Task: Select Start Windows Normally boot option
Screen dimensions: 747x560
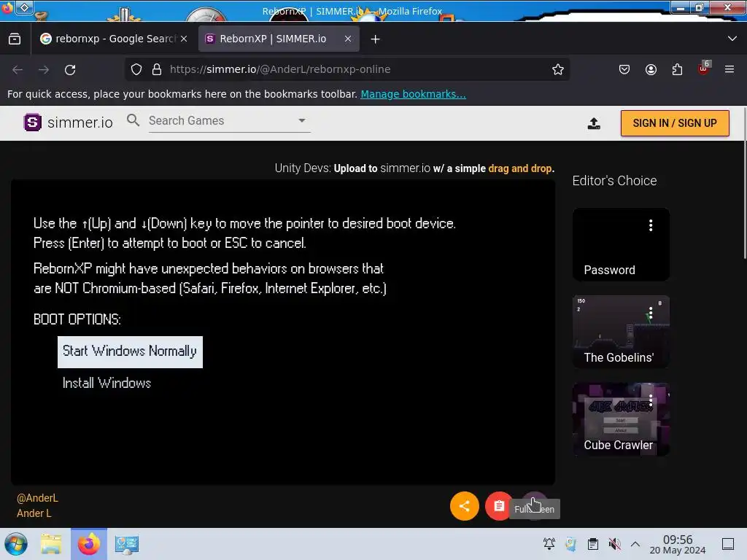Action: coord(130,352)
